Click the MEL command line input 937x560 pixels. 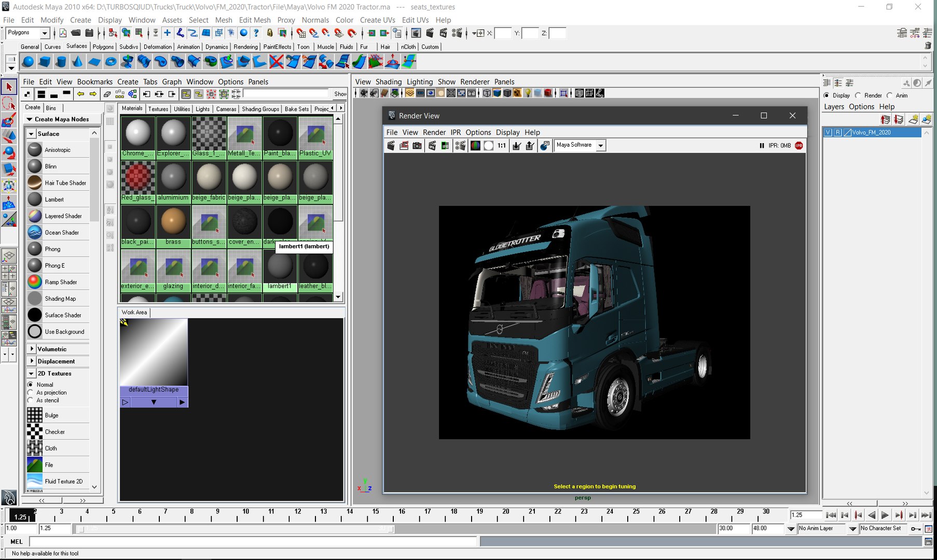(x=253, y=541)
